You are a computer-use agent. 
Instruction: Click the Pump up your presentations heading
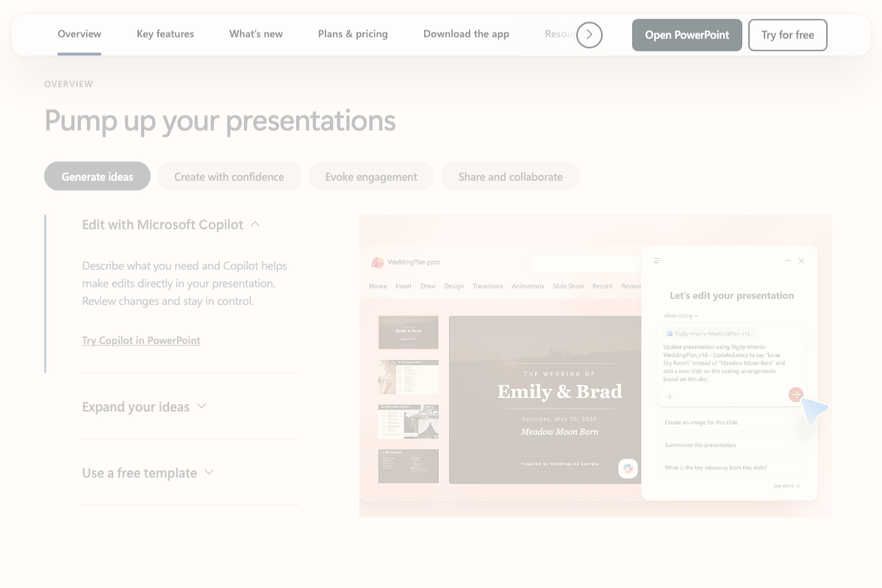(220, 121)
